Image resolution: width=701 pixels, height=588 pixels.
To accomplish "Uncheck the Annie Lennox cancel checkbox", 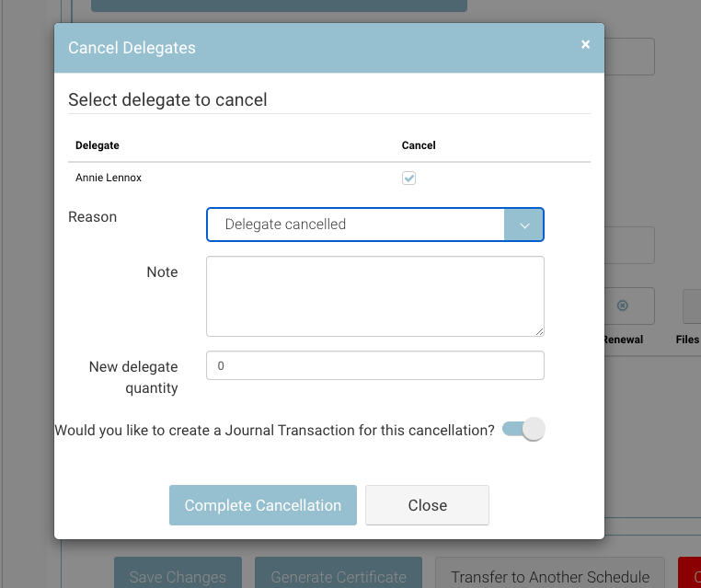I will [408, 178].
